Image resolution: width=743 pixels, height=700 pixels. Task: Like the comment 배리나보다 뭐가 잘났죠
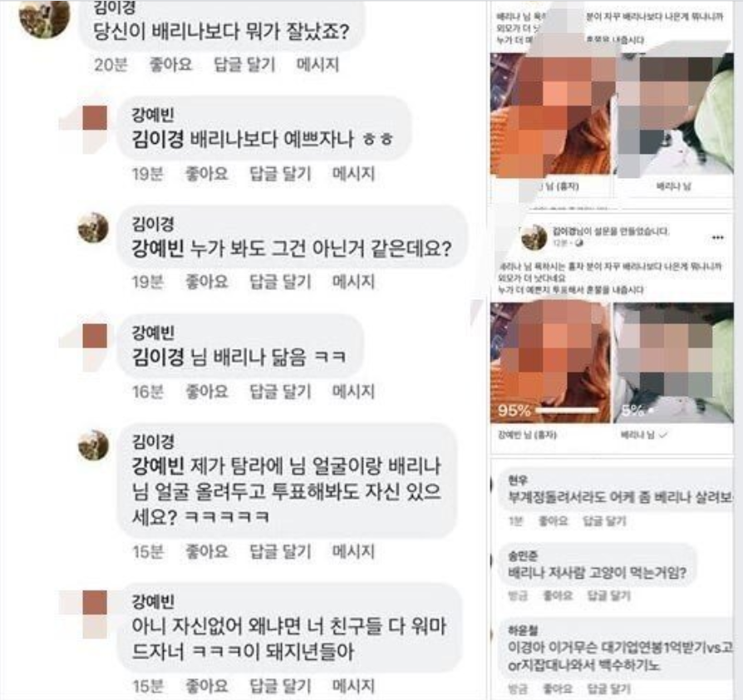click(170, 64)
